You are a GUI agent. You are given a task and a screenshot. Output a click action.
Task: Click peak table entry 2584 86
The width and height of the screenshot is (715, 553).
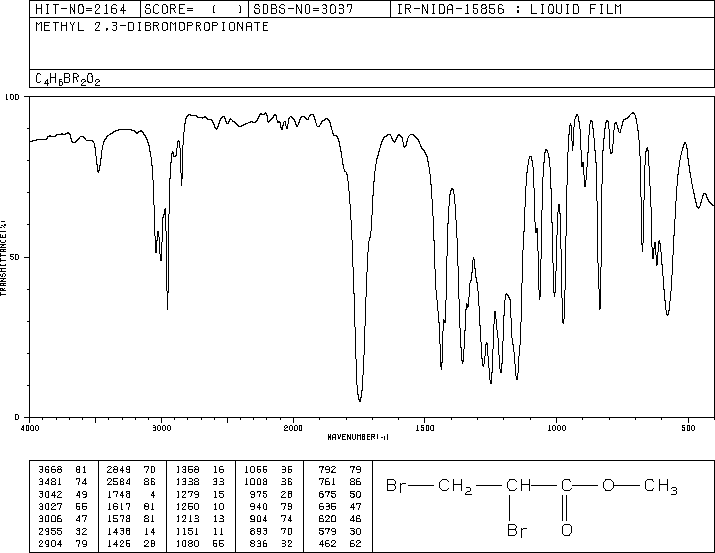(131, 482)
